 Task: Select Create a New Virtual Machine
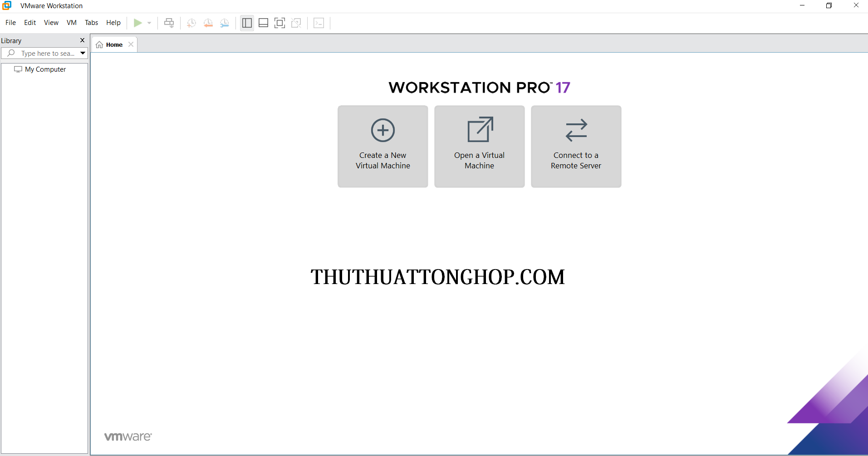(x=383, y=146)
